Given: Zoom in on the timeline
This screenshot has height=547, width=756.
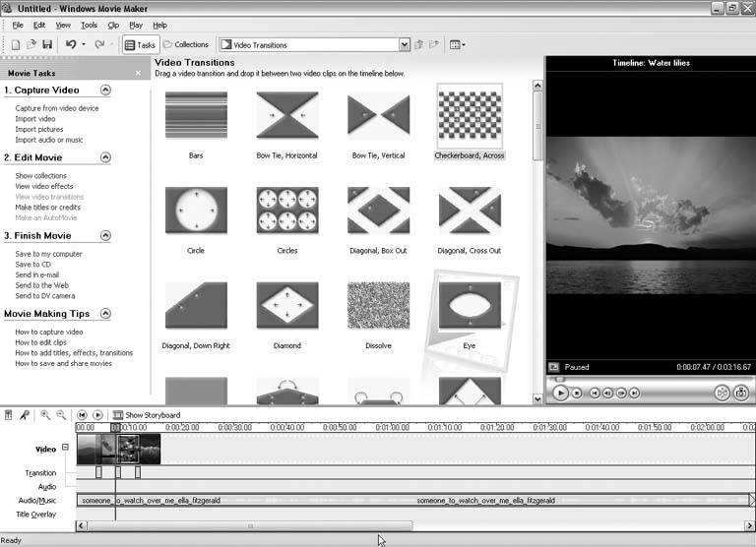Looking at the screenshot, I should pyautogui.click(x=45, y=415).
